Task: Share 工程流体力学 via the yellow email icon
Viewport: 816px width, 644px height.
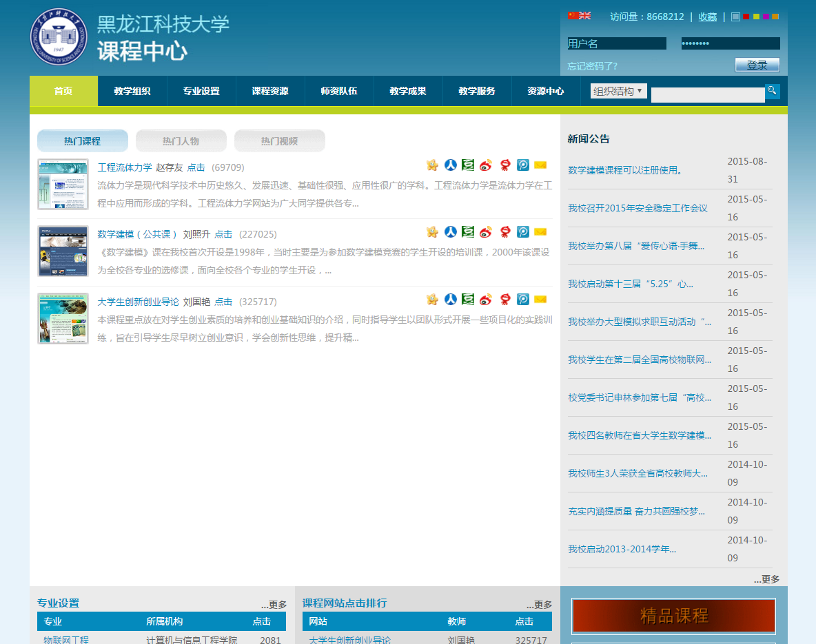Action: (540, 165)
